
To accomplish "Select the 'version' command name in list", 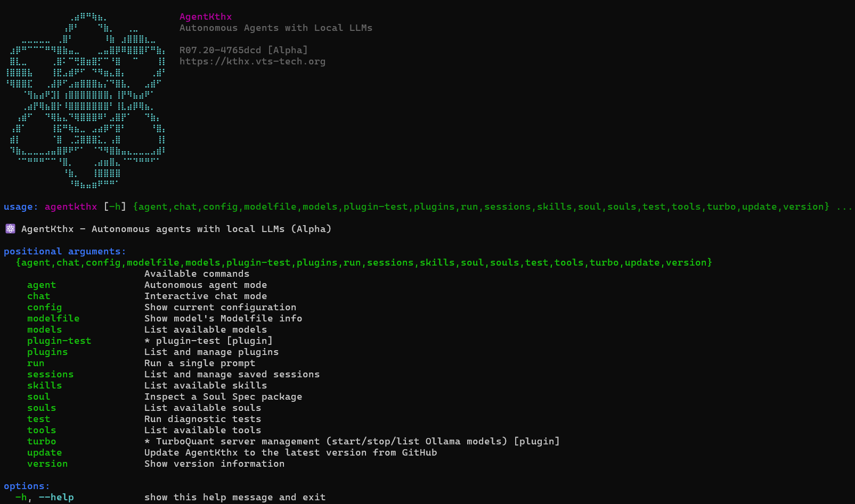I will [x=47, y=464].
